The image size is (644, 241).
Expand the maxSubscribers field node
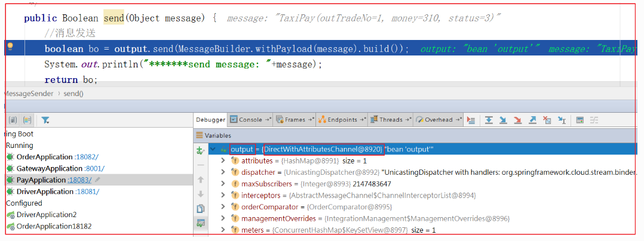click(223, 184)
